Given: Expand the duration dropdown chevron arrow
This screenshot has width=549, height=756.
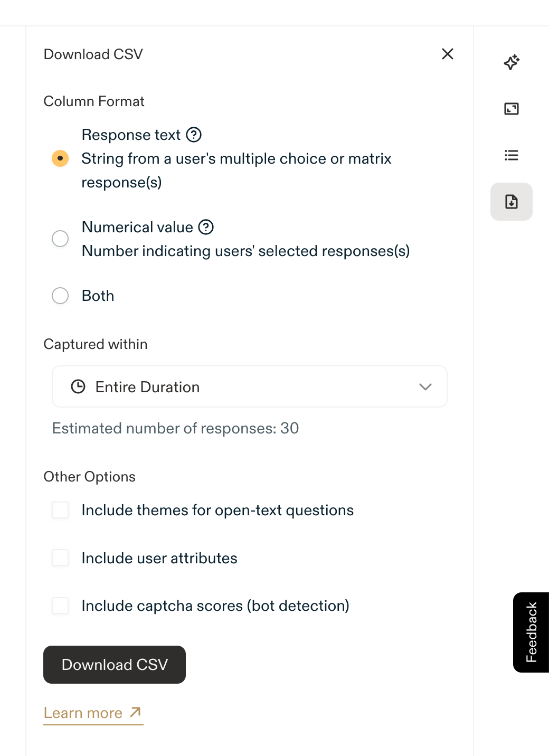Looking at the screenshot, I should 425,387.
